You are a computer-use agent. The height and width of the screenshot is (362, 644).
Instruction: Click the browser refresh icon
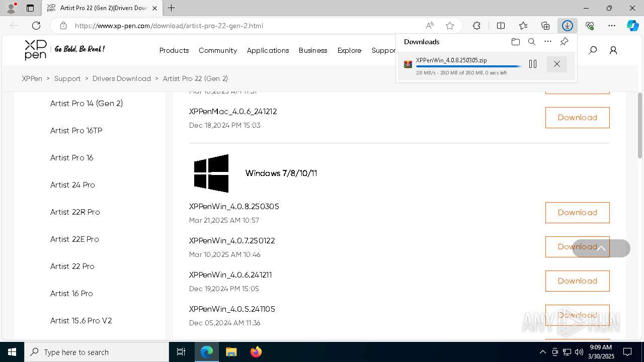click(36, 26)
